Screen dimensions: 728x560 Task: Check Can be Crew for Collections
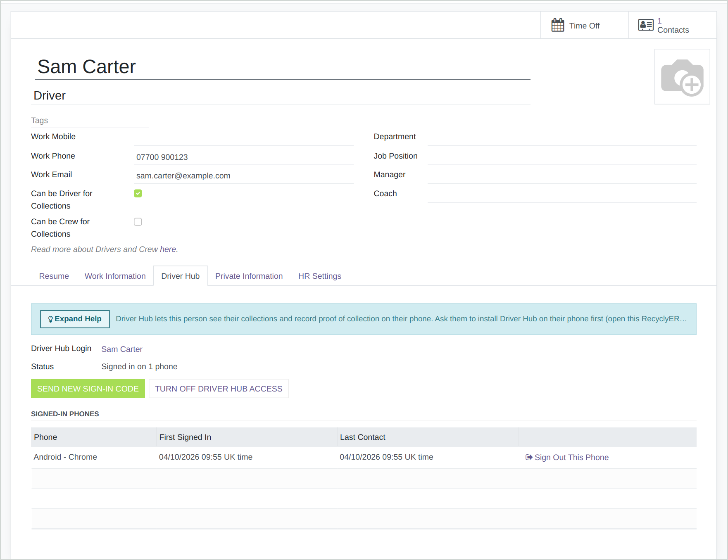[x=138, y=222]
